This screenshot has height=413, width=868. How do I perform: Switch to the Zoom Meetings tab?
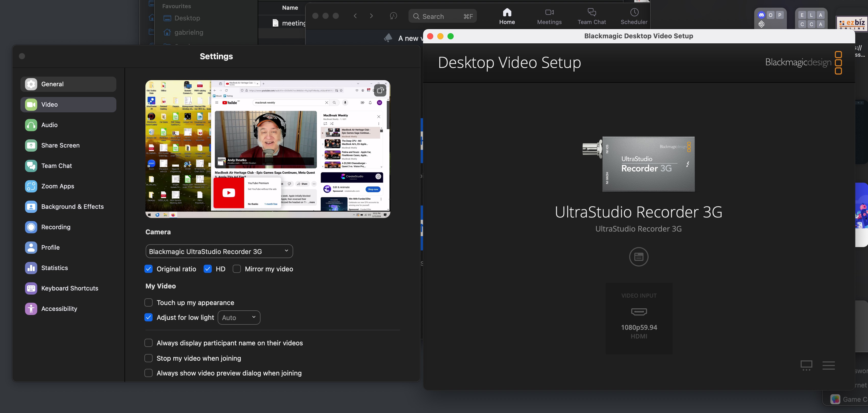(549, 17)
